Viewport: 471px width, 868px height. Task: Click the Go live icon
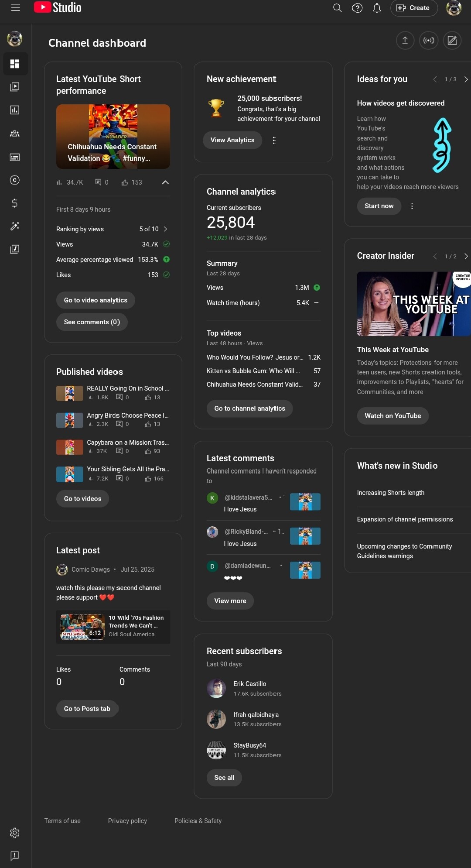429,41
